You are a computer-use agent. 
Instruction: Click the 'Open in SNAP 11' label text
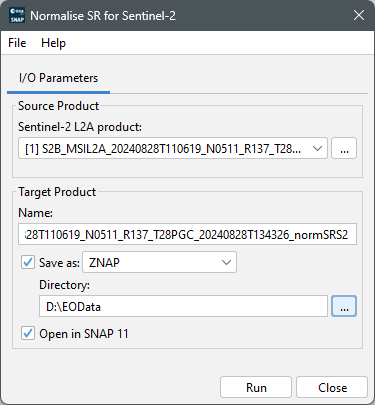pos(84,334)
